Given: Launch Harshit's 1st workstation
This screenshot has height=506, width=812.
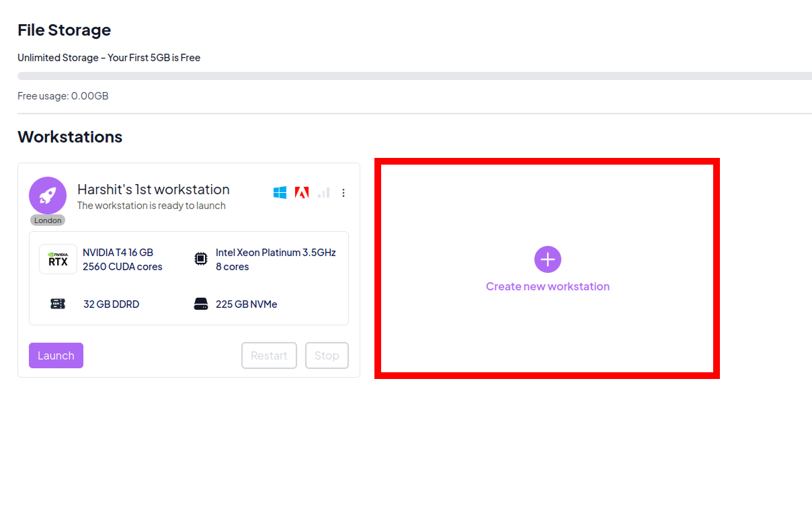Looking at the screenshot, I should pos(56,355).
